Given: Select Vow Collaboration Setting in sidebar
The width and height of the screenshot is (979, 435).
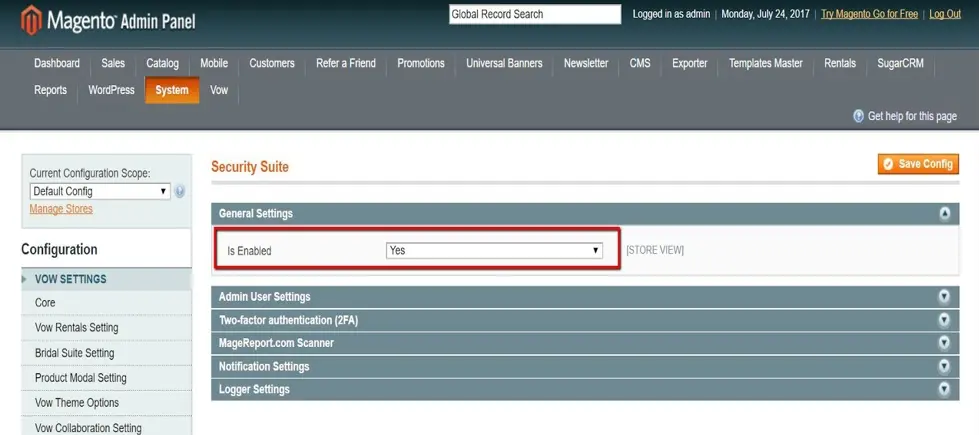Looking at the screenshot, I should 106,428.
